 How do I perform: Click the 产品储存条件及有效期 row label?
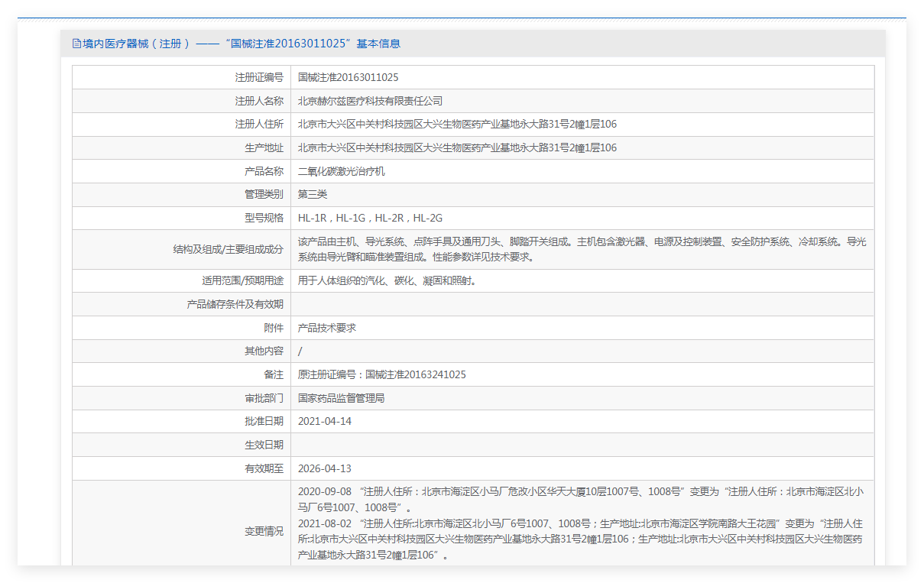point(235,304)
